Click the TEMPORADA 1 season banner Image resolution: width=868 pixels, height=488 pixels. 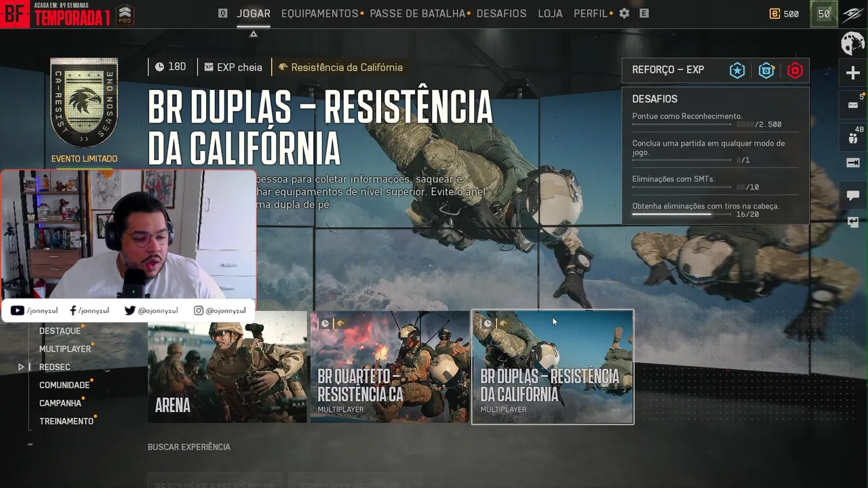[x=72, y=18]
